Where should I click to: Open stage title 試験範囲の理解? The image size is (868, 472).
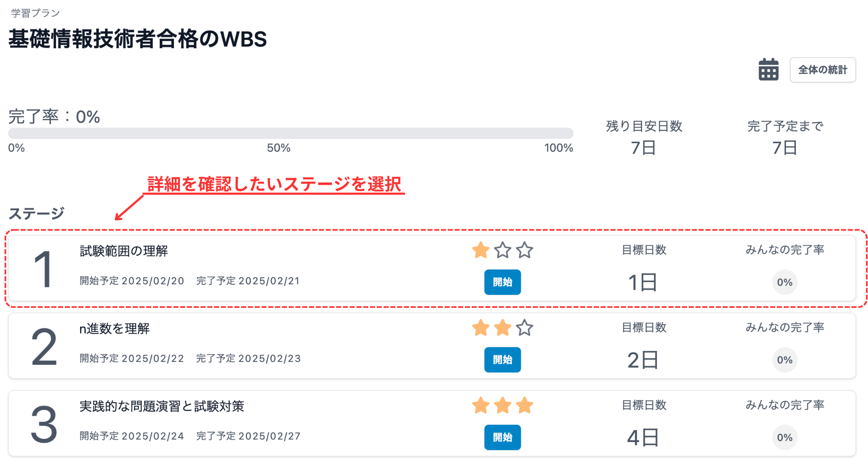click(124, 251)
